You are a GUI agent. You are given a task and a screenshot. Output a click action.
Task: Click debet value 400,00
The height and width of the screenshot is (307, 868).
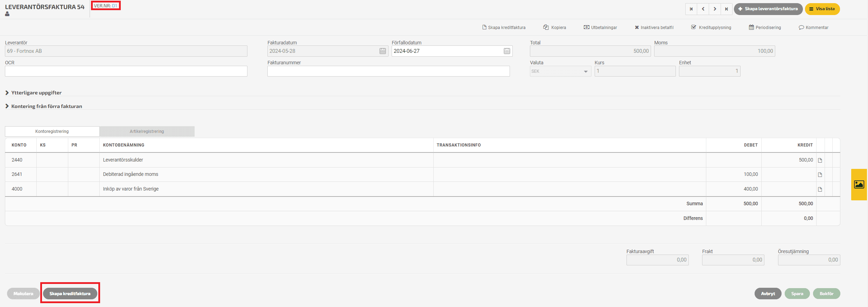coord(751,189)
